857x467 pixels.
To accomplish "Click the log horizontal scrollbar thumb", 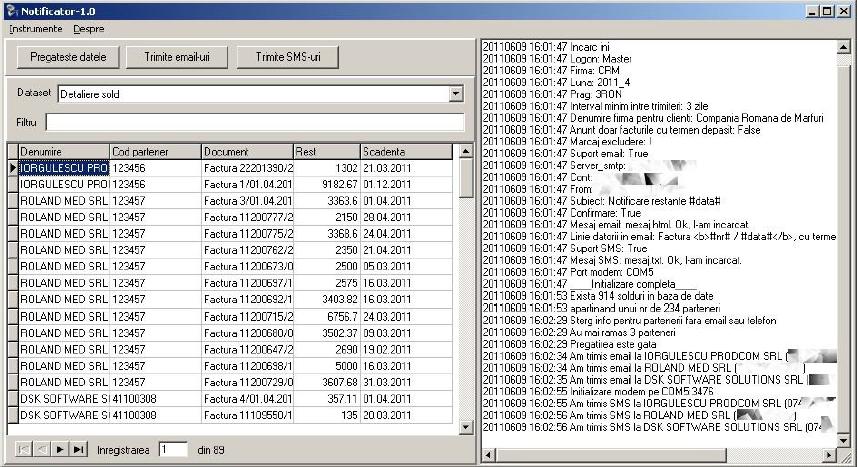I will click(x=611, y=455).
